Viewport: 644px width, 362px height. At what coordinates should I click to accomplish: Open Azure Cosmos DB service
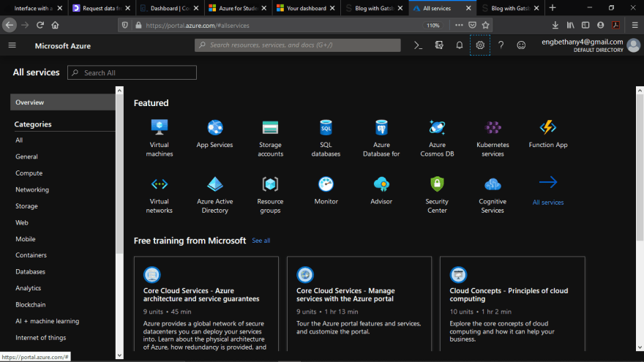[437, 138]
